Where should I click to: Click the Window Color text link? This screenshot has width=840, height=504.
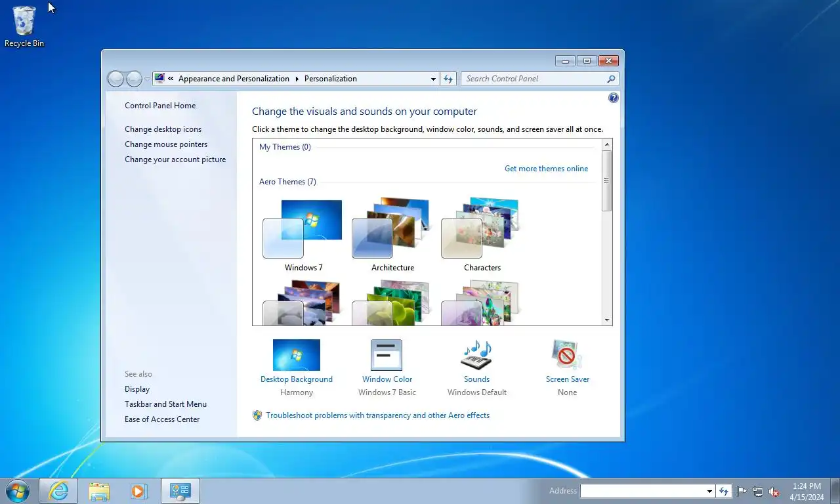(x=387, y=379)
